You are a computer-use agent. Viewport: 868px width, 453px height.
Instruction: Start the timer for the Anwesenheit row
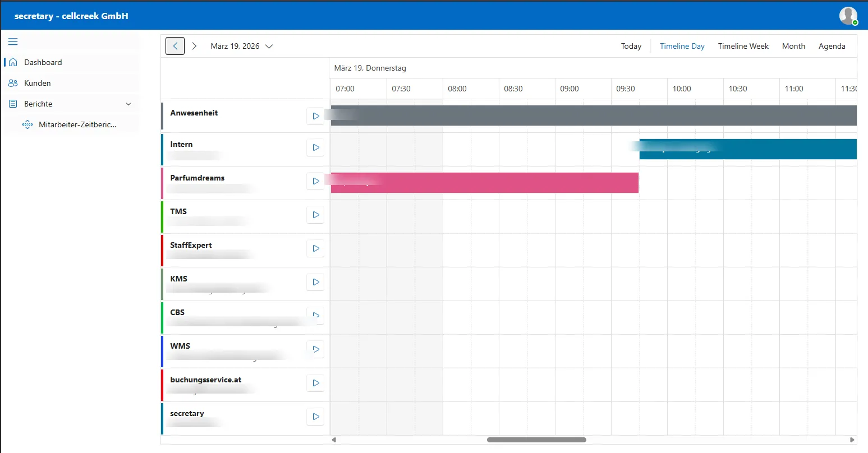pos(315,116)
